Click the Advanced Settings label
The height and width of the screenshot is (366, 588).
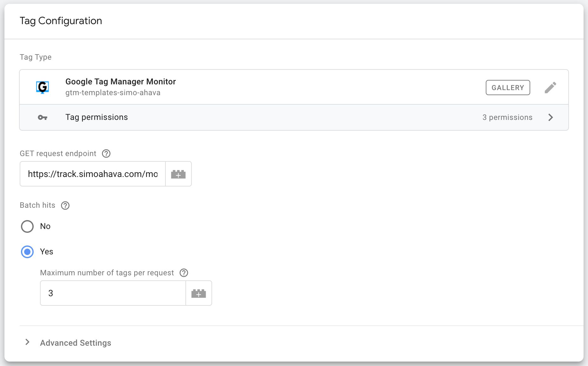click(76, 343)
